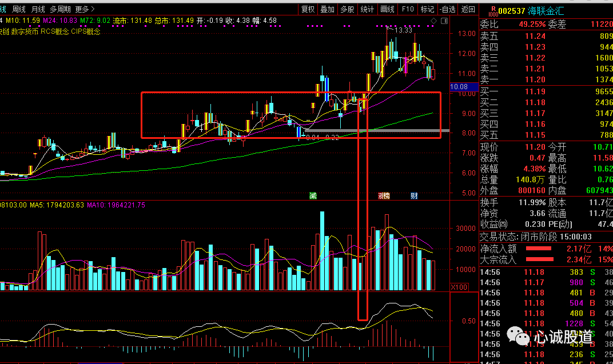613x364 pixels.
Task: Select the 卖五 ask price 11.24
Action: click(x=535, y=37)
